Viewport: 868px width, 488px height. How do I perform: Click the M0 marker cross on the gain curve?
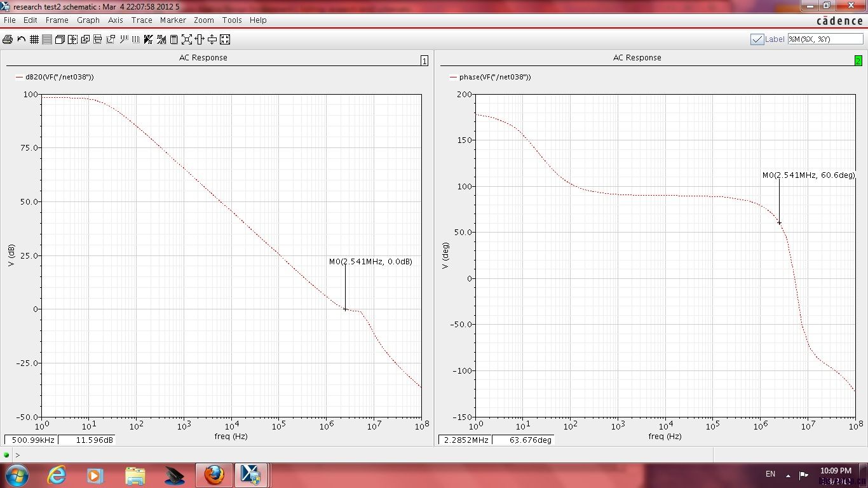tap(345, 309)
